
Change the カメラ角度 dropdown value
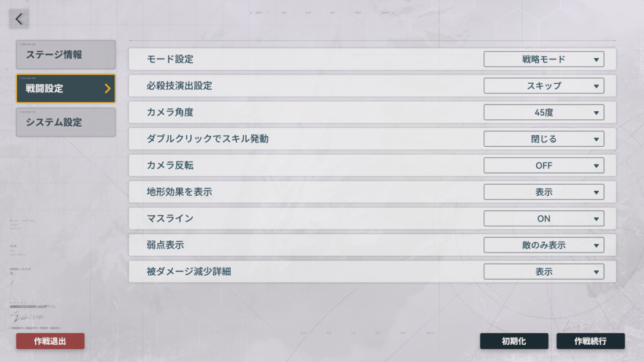(544, 113)
